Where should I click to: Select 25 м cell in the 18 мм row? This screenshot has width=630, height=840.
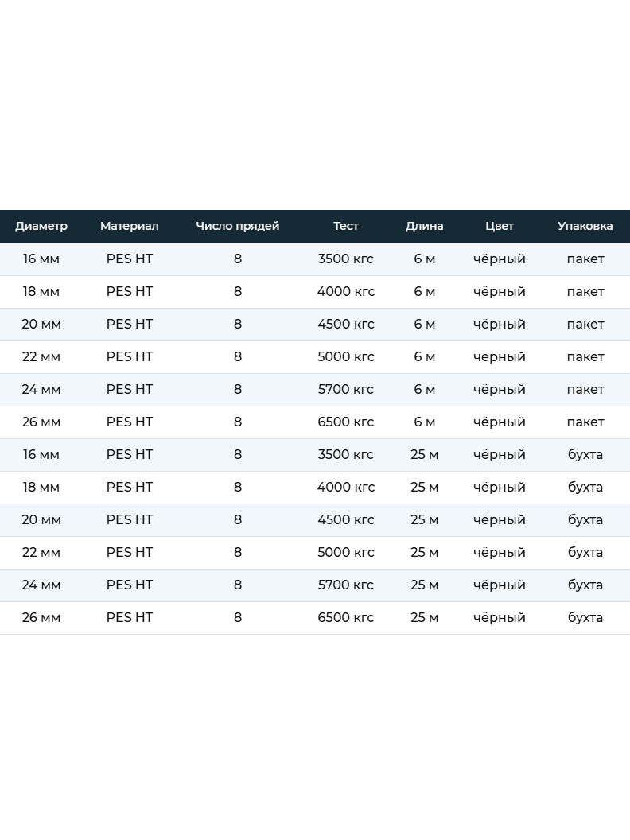coord(424,488)
